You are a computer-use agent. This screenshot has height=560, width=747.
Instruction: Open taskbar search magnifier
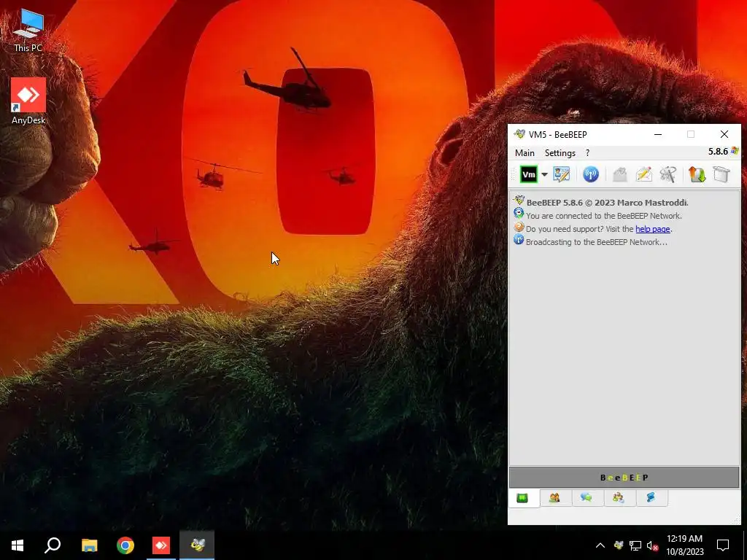(53, 545)
